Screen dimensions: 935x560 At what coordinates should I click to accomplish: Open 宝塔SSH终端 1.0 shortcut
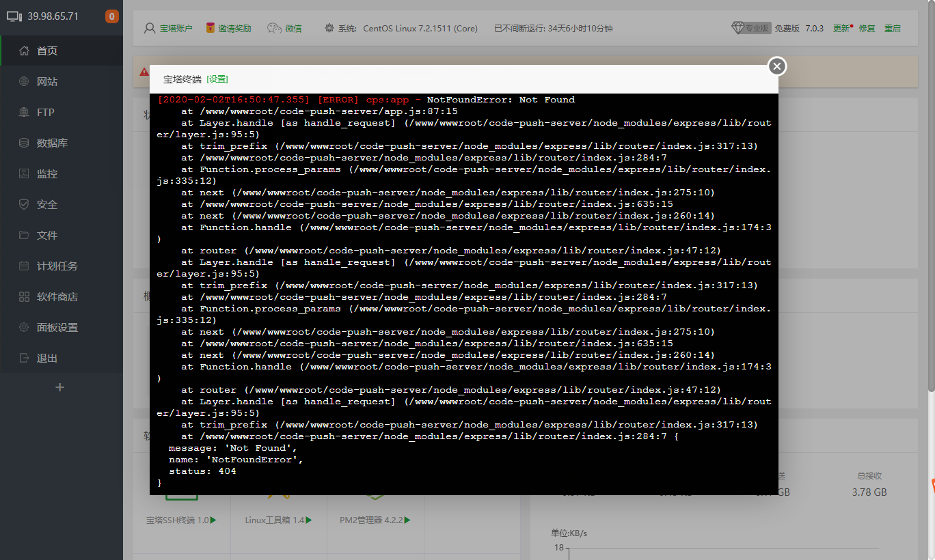tap(181, 520)
